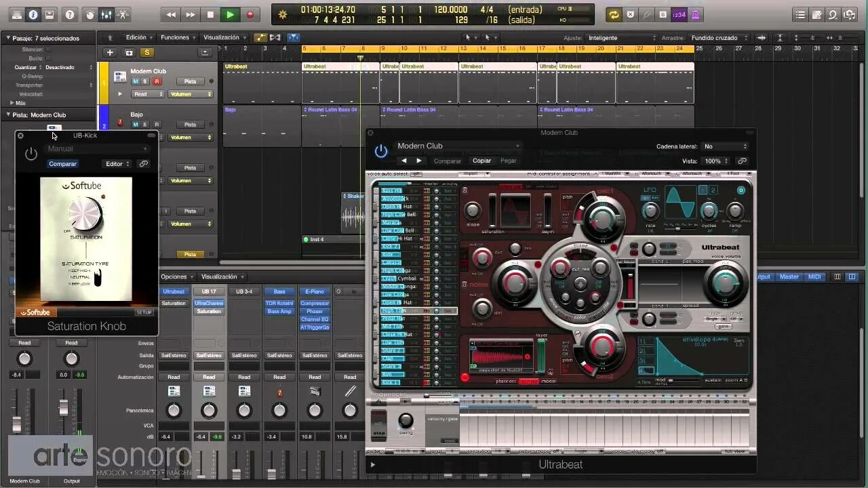The width and height of the screenshot is (868, 488).
Task: Select the UB 17 channel strip button
Action: coord(209,291)
